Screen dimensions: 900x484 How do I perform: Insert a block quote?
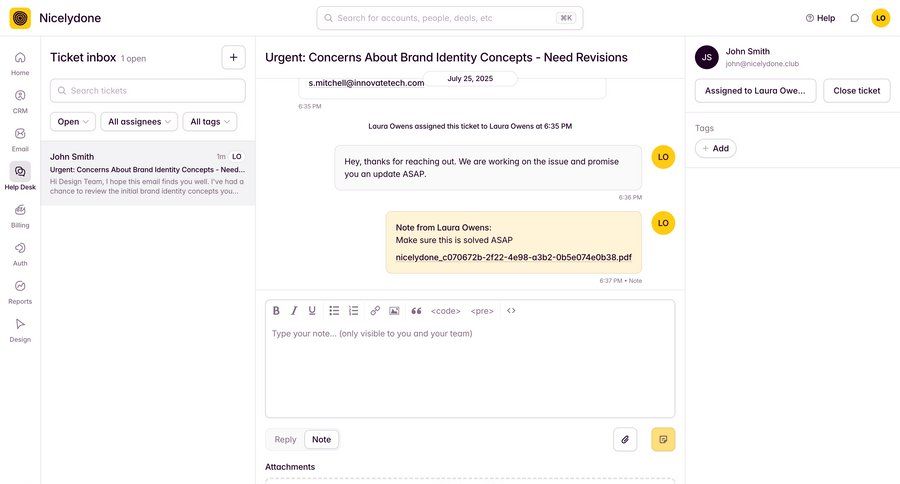[x=416, y=311]
